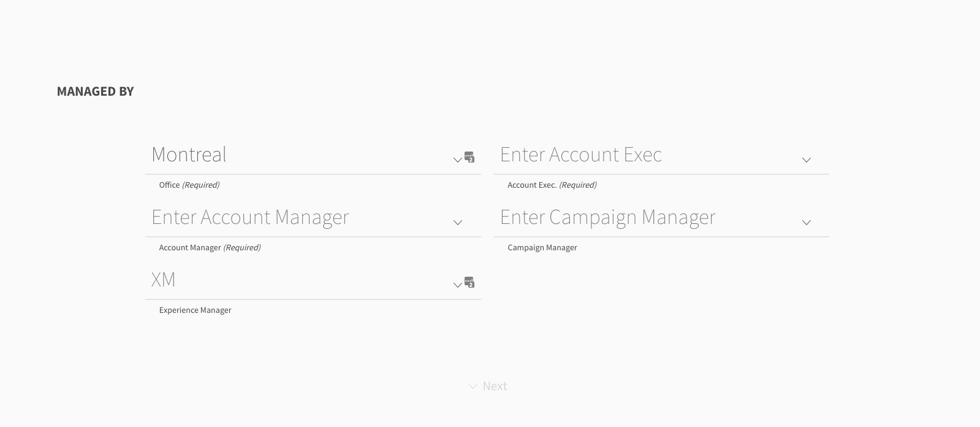980x427 pixels.
Task: Click the multi-value badge beside Montreal office field
Action: [469, 158]
